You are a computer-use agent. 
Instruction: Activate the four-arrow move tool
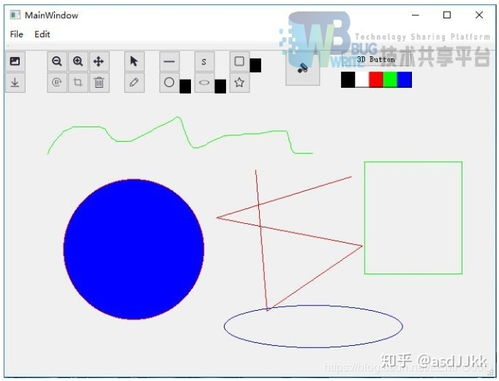click(99, 61)
